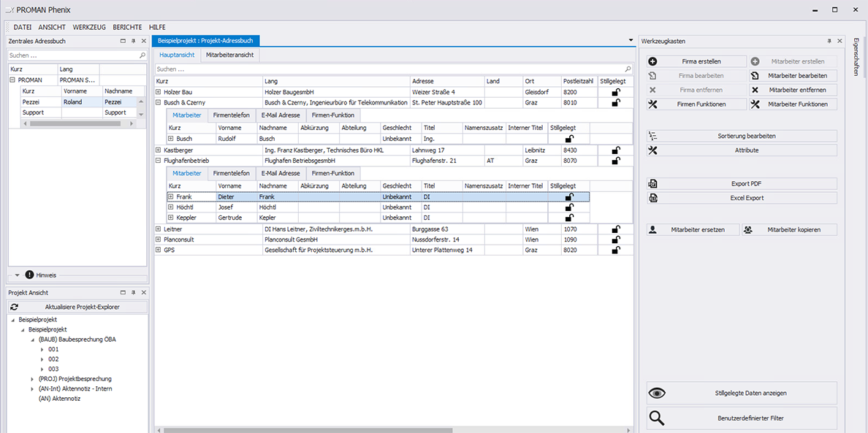The height and width of the screenshot is (433, 868).
Task: Click Mitarbeiter entfernen X icon
Action: point(755,90)
